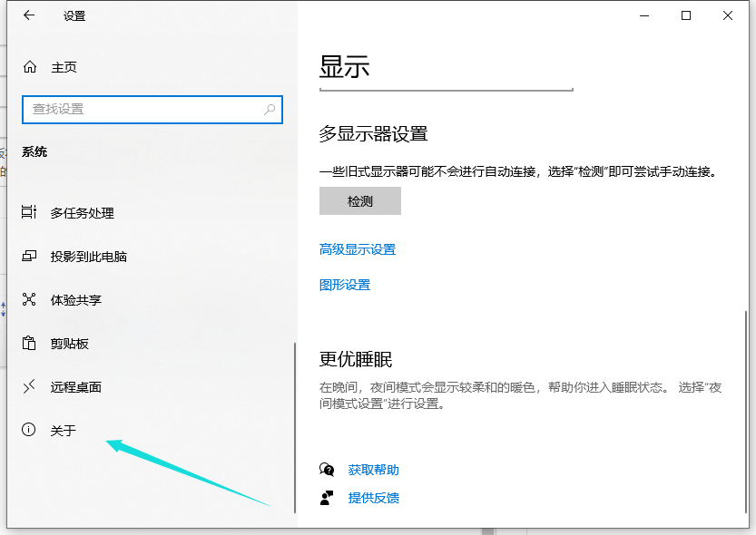Click the 提供反馈 text link
This screenshot has width=756, height=535.
[x=373, y=498]
